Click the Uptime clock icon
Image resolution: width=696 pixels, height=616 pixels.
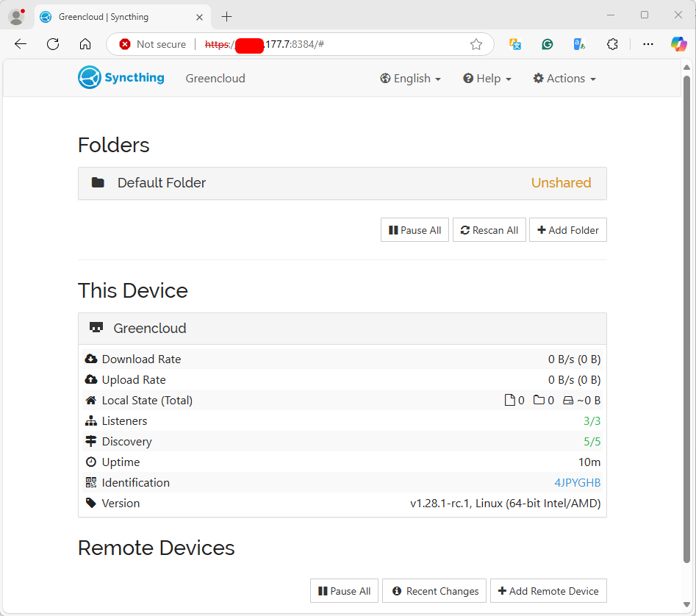tap(91, 462)
